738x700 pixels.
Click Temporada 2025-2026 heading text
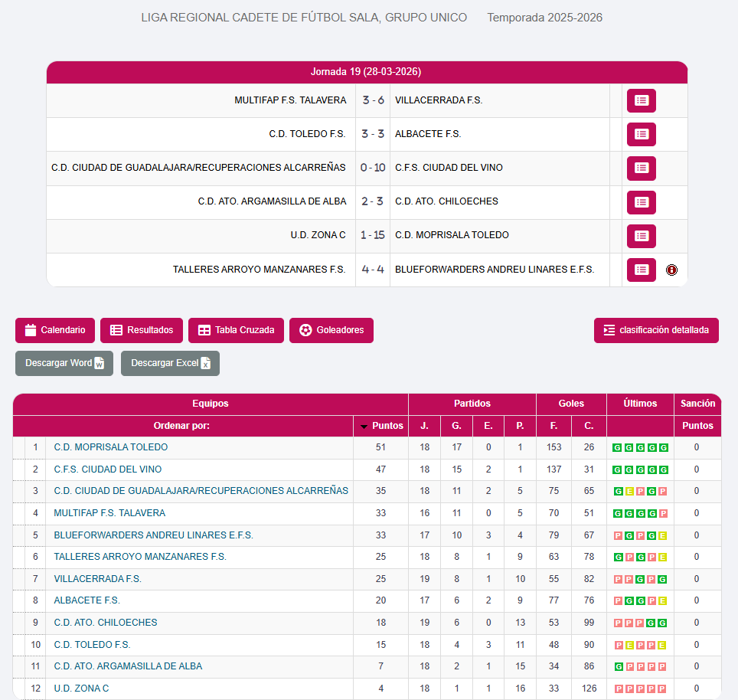tap(544, 18)
